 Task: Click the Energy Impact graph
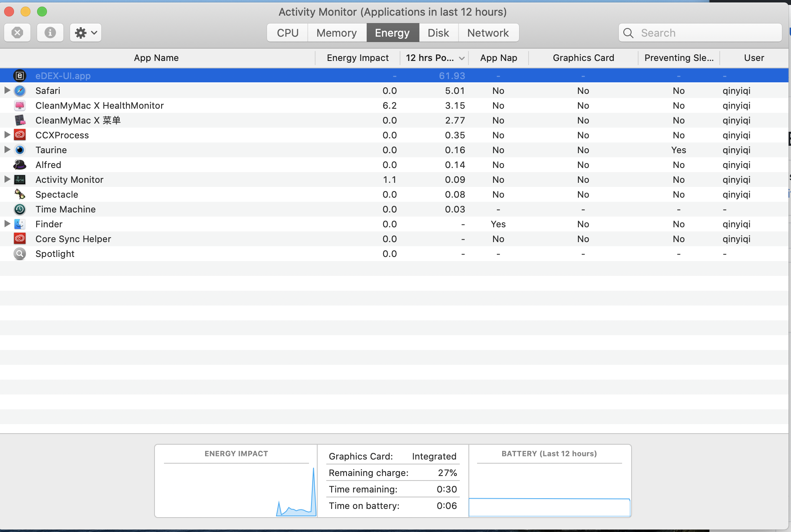tap(236, 490)
